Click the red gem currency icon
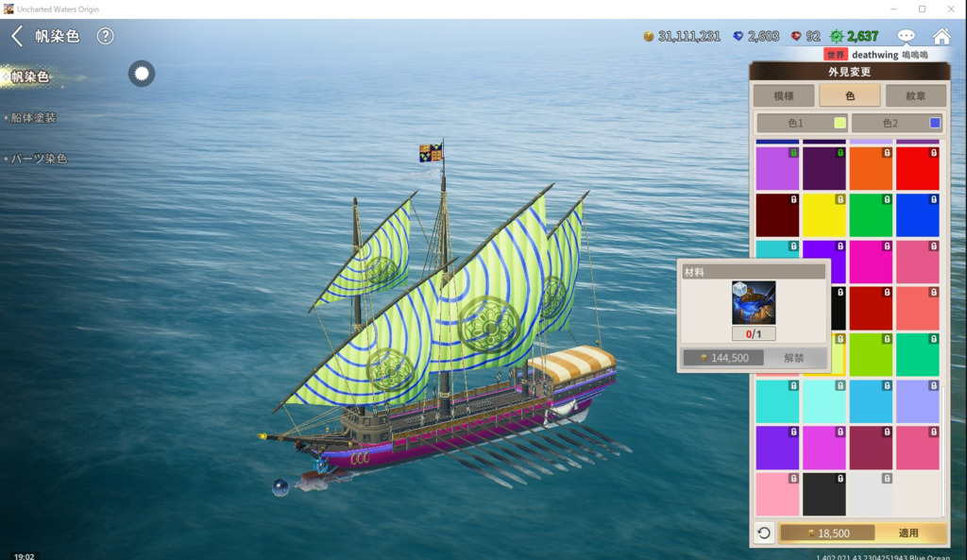Screen dimensions: 967x560 [796, 37]
